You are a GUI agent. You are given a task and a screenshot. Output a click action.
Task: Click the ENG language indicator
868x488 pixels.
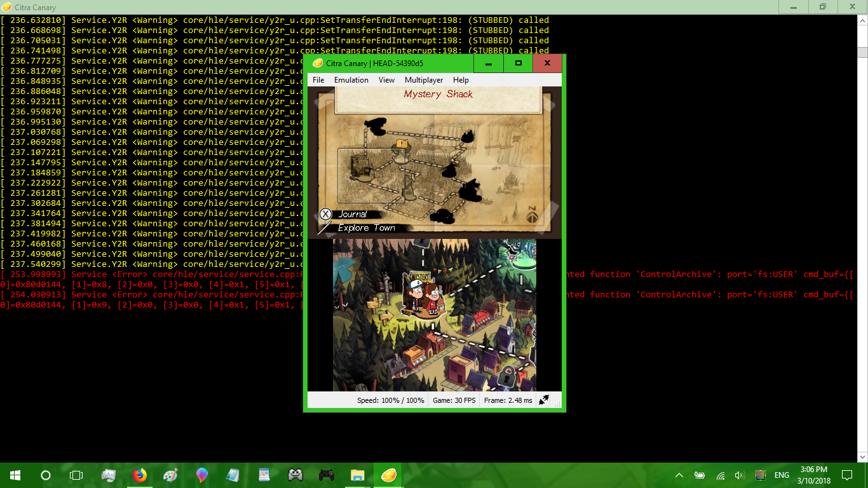tap(782, 475)
